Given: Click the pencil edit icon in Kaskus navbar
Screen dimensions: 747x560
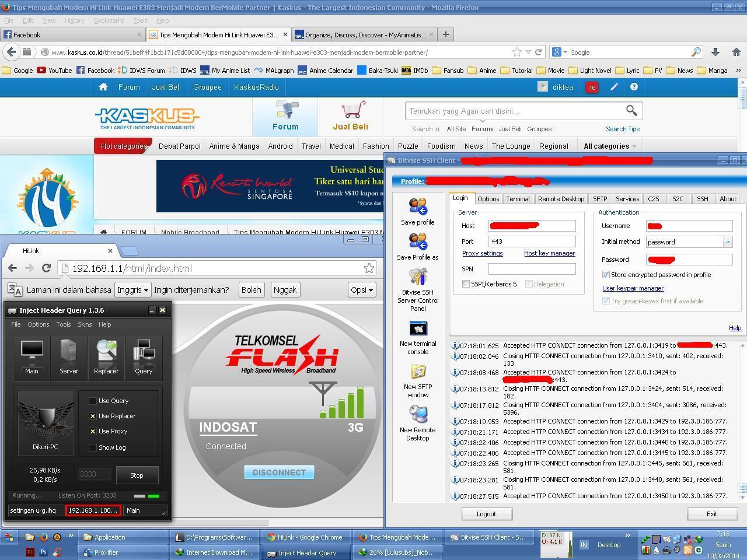Looking at the screenshot, I should point(614,87).
